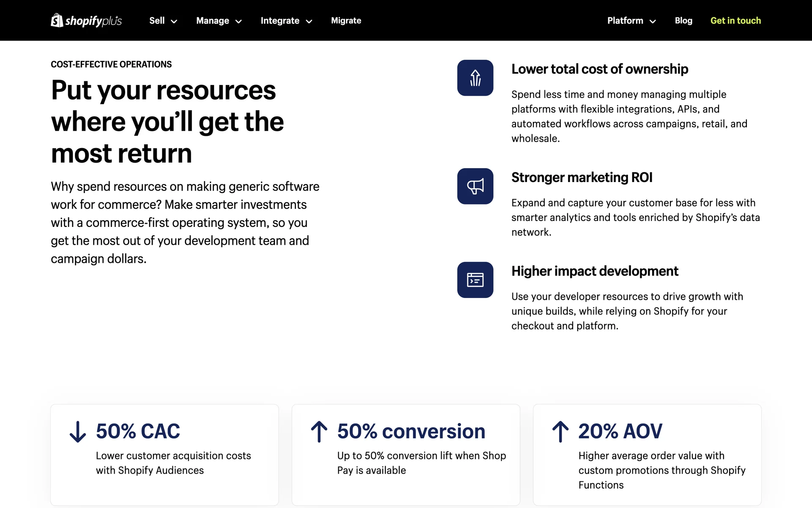Expand the Platform dropdown chevron
812x508 pixels.
coord(653,21)
